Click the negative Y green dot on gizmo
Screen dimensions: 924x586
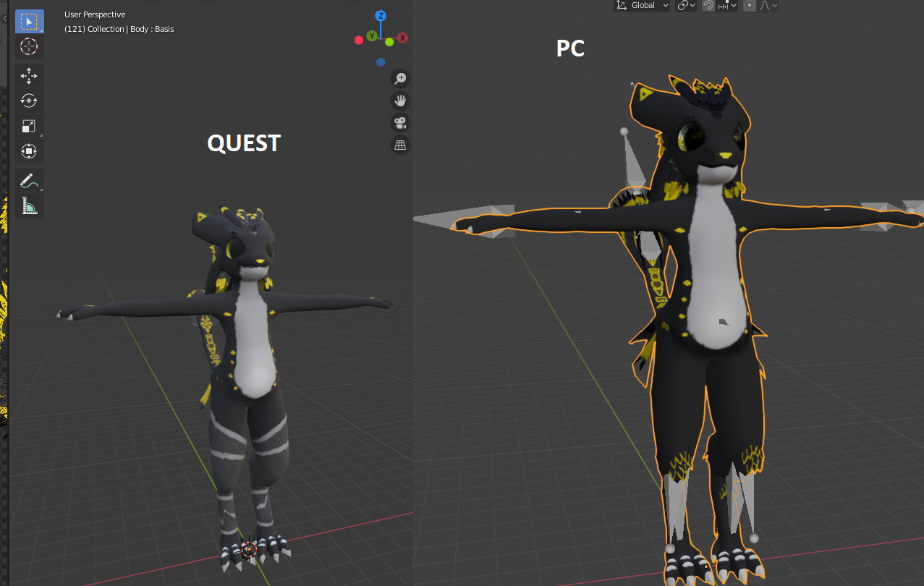coord(389,42)
